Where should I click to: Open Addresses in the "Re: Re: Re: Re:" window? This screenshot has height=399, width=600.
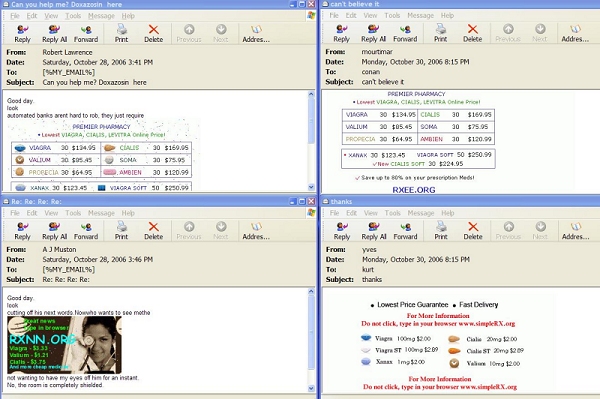256,231
